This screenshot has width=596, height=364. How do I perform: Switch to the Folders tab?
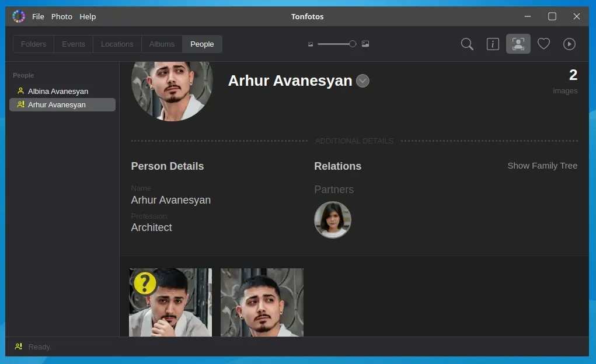click(x=34, y=44)
